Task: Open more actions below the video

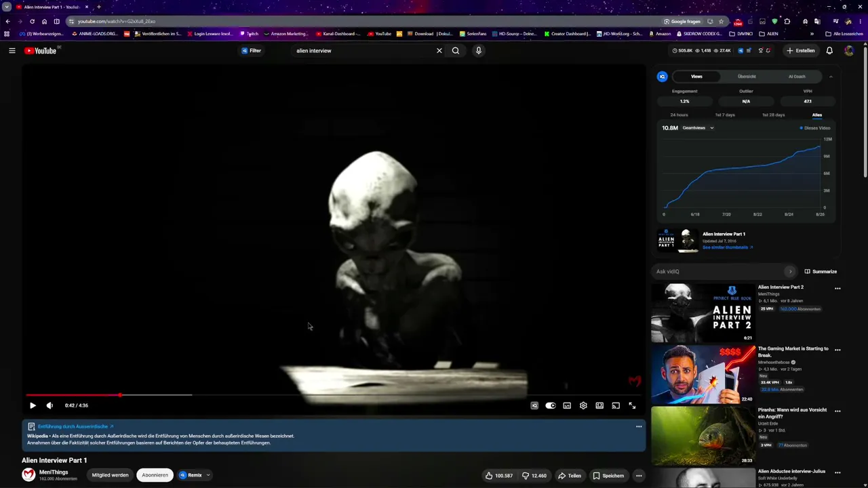Action: click(638, 476)
